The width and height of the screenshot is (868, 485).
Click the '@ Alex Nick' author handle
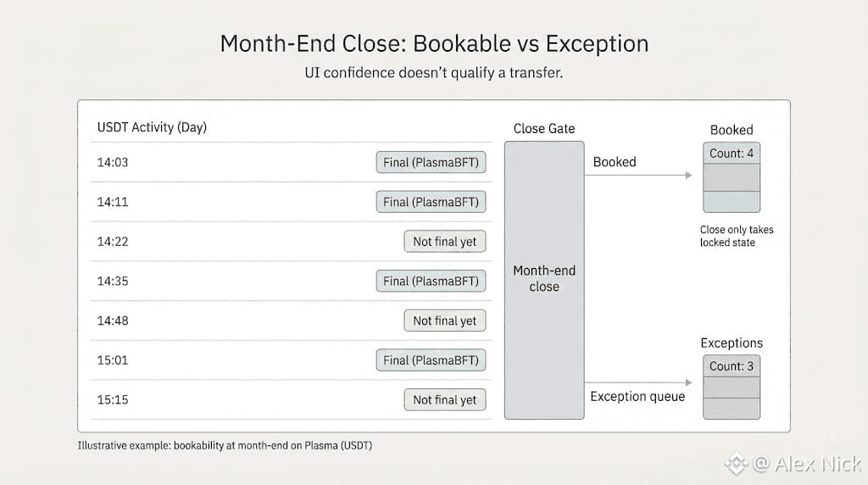pyautogui.click(x=806, y=464)
